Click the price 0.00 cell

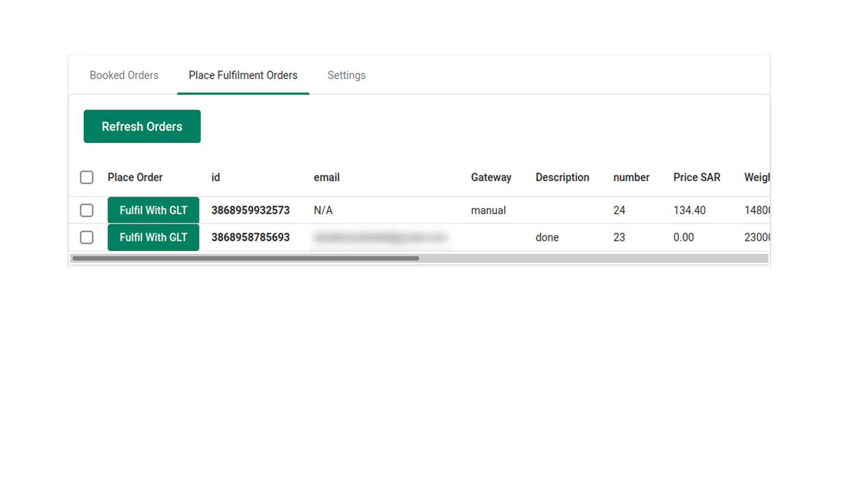click(684, 237)
